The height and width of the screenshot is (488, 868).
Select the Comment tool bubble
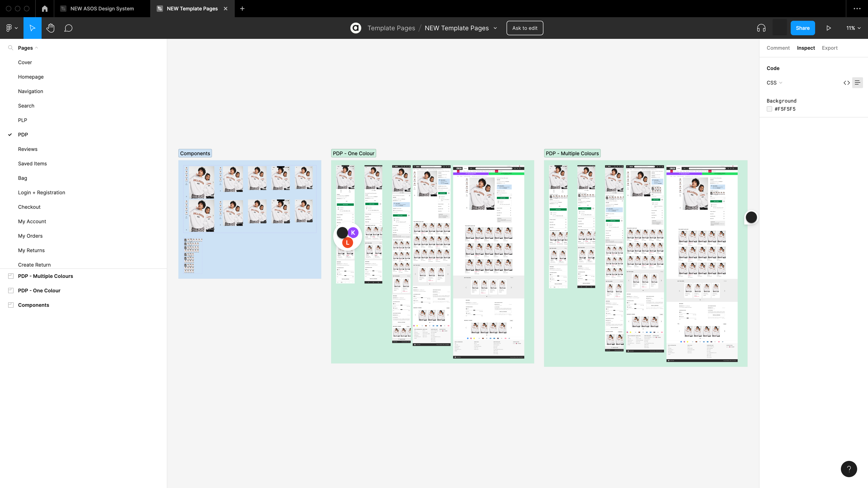click(x=68, y=28)
